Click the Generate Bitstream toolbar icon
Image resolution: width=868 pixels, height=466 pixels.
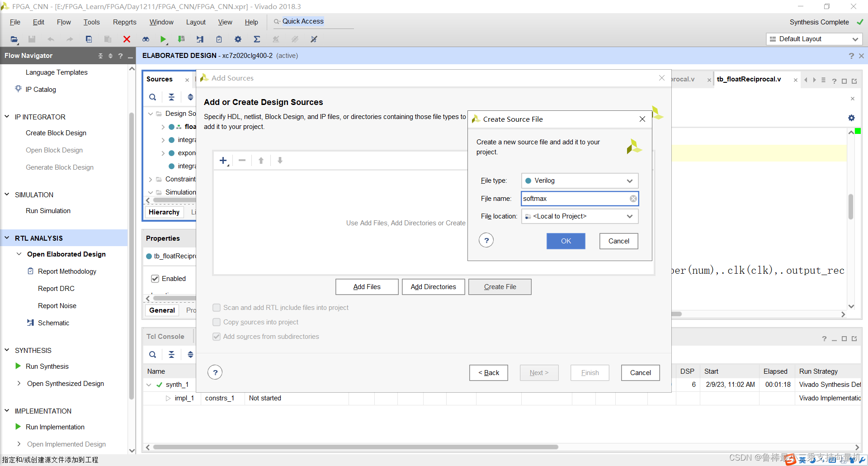pos(181,39)
